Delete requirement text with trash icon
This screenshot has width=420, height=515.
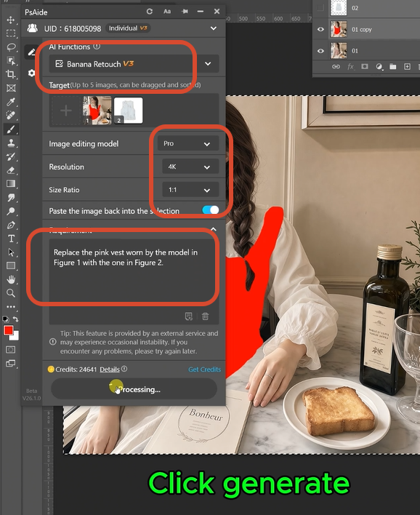coord(206,316)
